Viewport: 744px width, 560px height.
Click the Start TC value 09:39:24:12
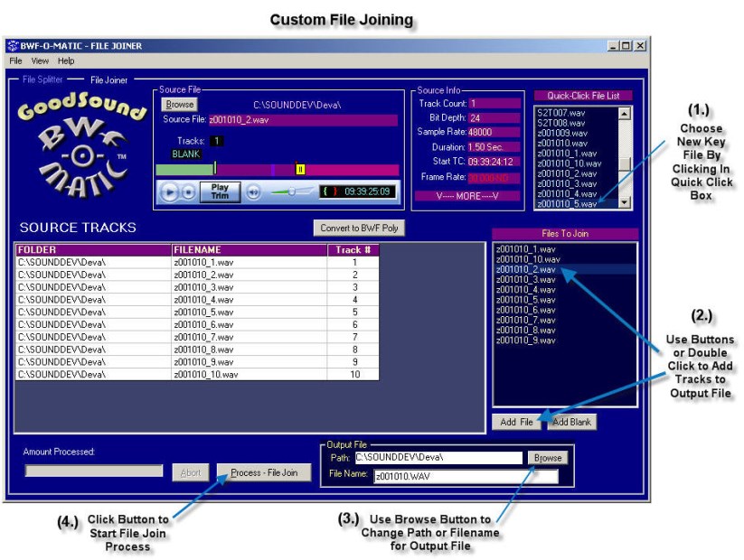[x=494, y=162]
